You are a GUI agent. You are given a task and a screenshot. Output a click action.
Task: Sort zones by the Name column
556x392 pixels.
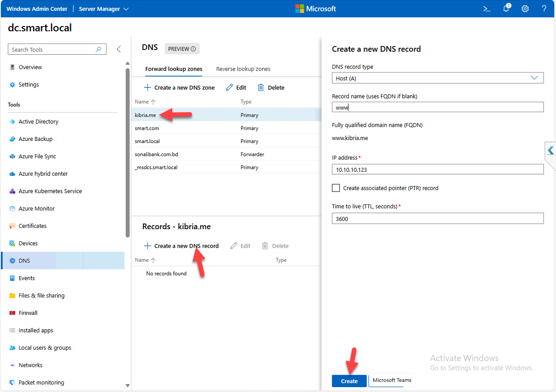[145, 102]
